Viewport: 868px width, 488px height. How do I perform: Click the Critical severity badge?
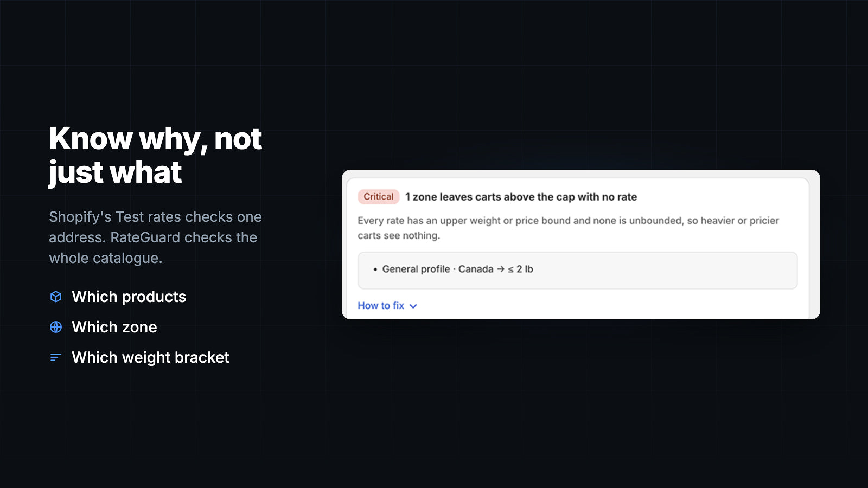pos(379,197)
